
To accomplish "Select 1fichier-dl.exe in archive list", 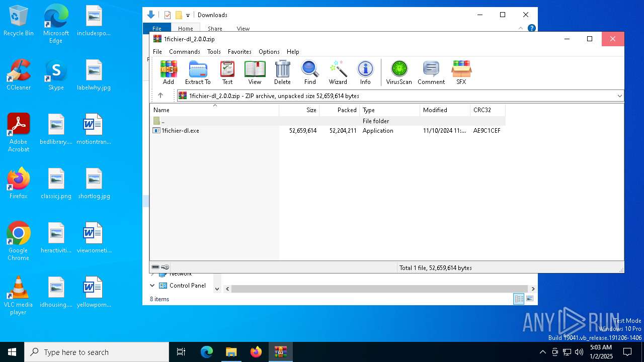I will 328,130.
